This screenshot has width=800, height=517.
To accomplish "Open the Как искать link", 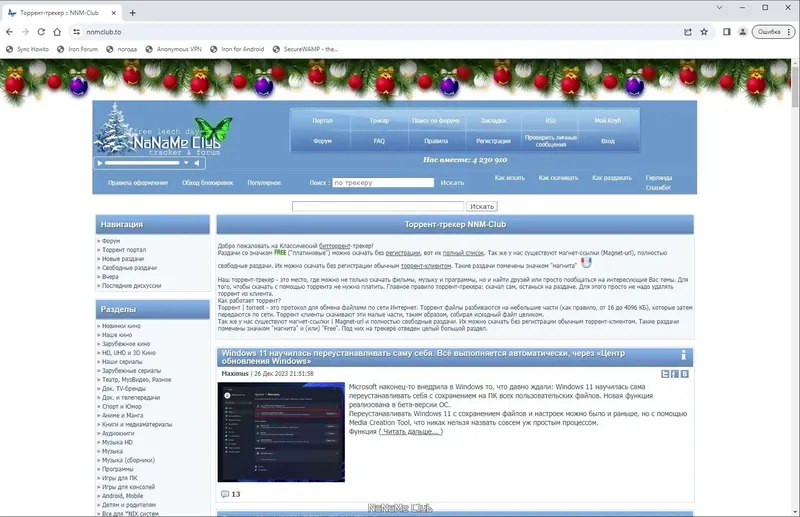I will 510,178.
